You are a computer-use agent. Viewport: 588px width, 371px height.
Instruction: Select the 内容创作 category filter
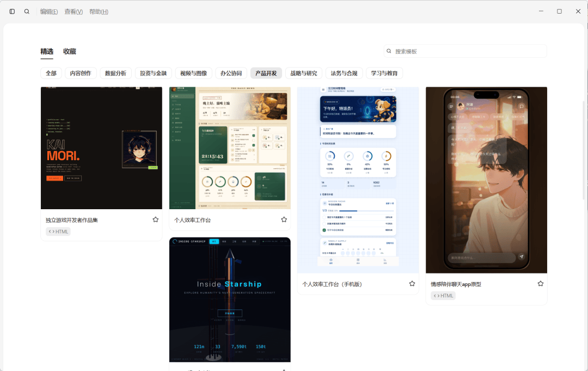point(81,73)
